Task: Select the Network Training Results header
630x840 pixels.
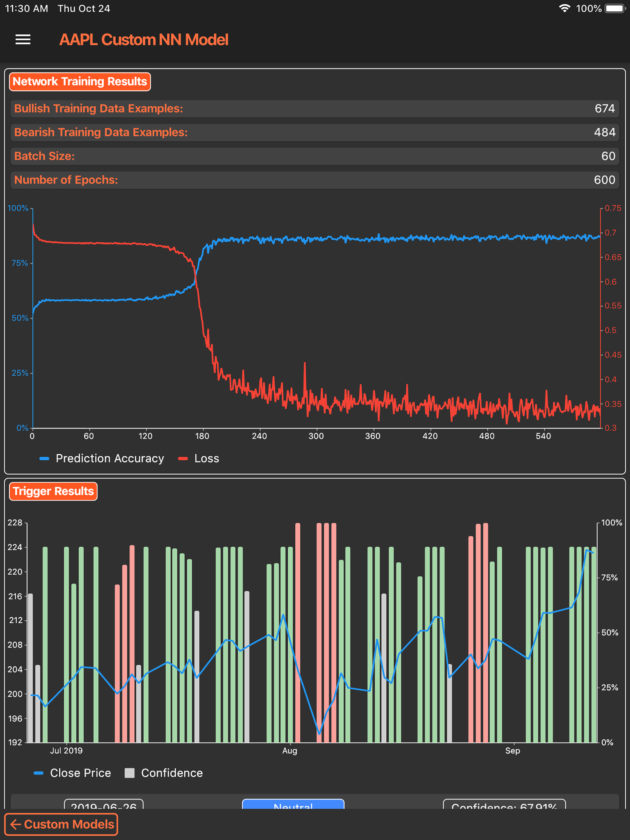Action: [x=80, y=82]
